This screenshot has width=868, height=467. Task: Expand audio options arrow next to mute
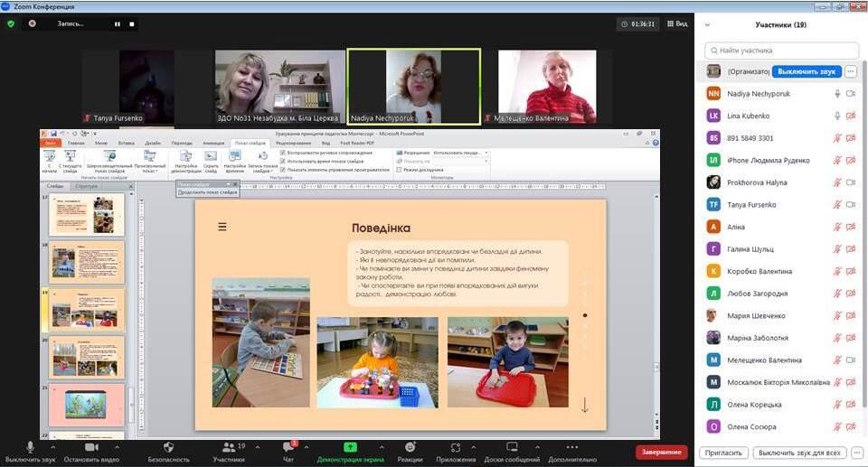click(x=53, y=446)
